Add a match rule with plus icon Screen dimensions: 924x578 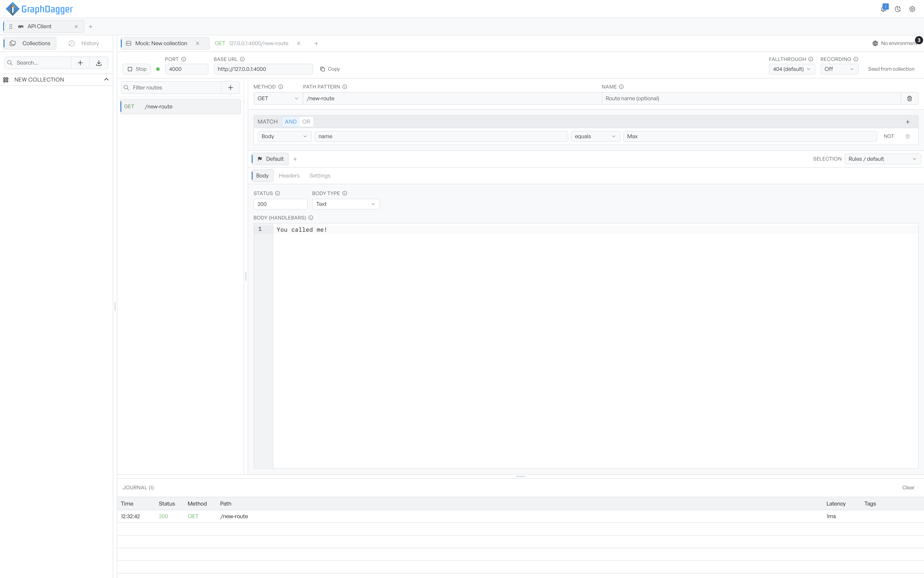pos(908,122)
